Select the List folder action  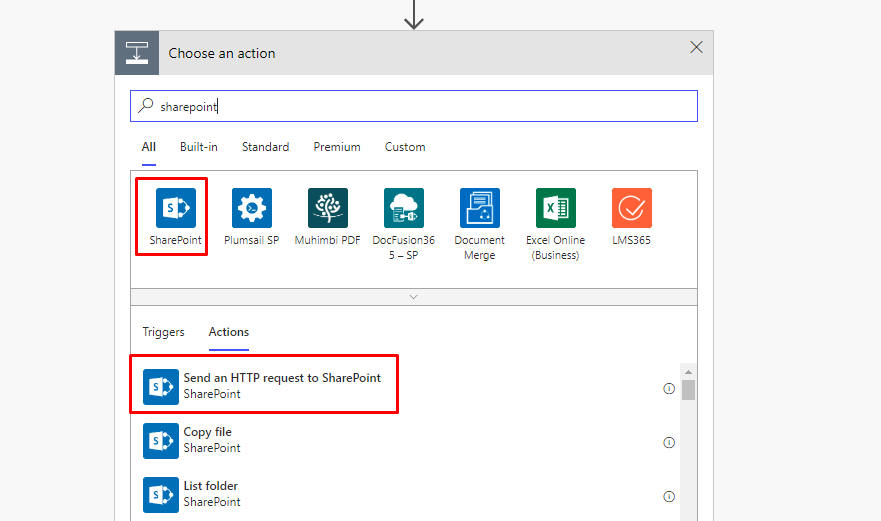click(405, 495)
